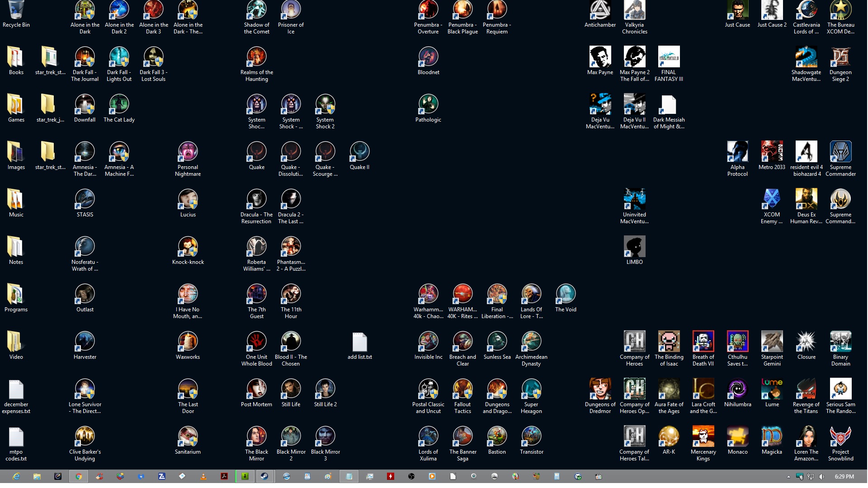Open Penumbra - Black Plague shortcut

(462, 17)
